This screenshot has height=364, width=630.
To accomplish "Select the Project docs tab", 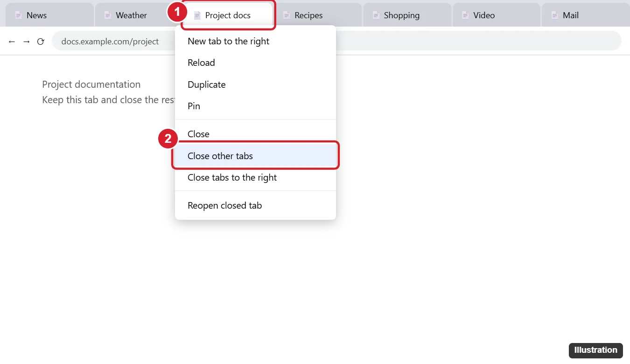I will (x=228, y=15).
